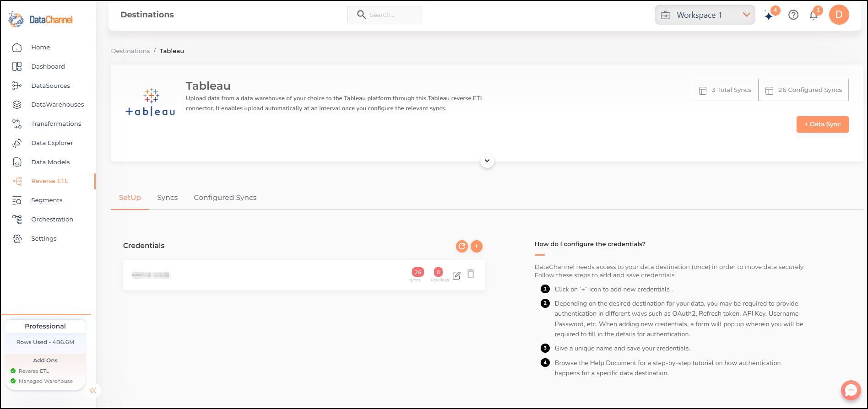Open the Orchestration menu item

(52, 220)
